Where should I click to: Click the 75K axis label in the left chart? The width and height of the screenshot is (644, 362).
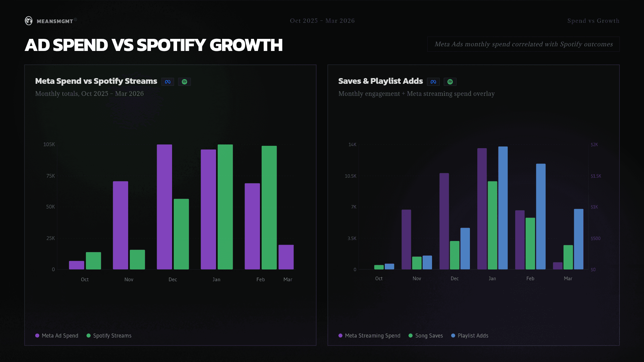pyautogui.click(x=51, y=176)
